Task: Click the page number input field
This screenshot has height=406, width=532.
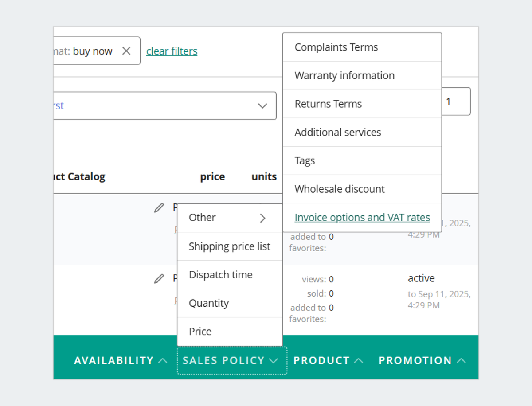Action: pyautogui.click(x=456, y=101)
